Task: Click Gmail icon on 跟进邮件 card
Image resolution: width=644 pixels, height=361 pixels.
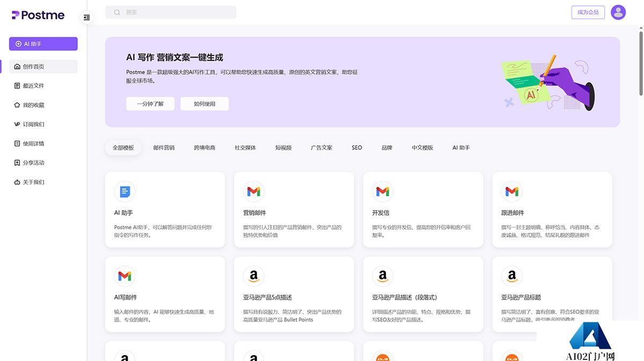Action: coord(512,191)
